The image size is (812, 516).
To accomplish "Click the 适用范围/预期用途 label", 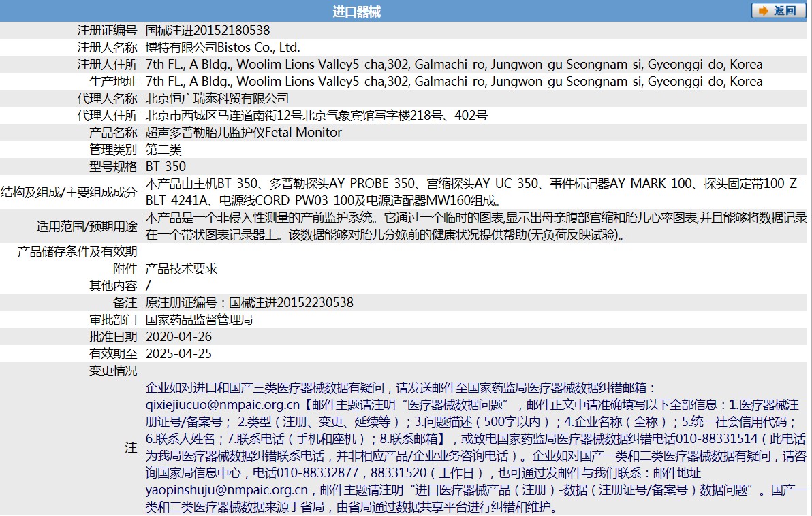I will (87, 226).
